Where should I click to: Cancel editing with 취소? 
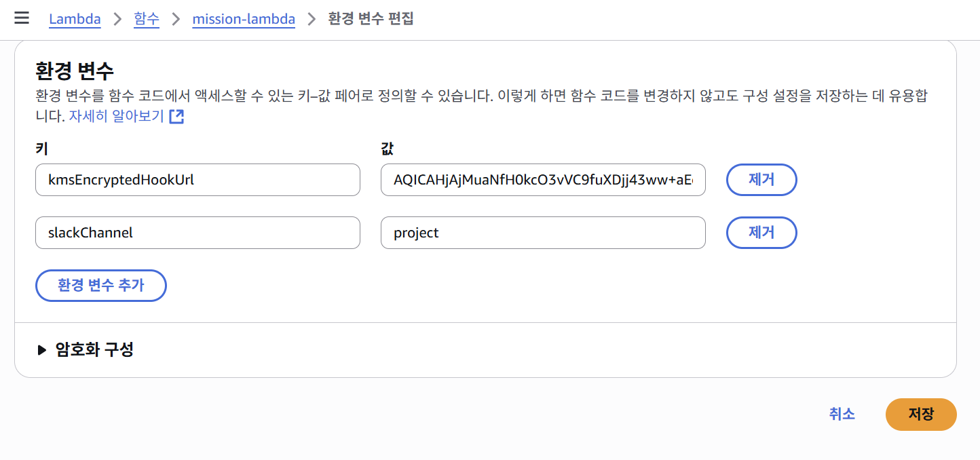point(842,414)
